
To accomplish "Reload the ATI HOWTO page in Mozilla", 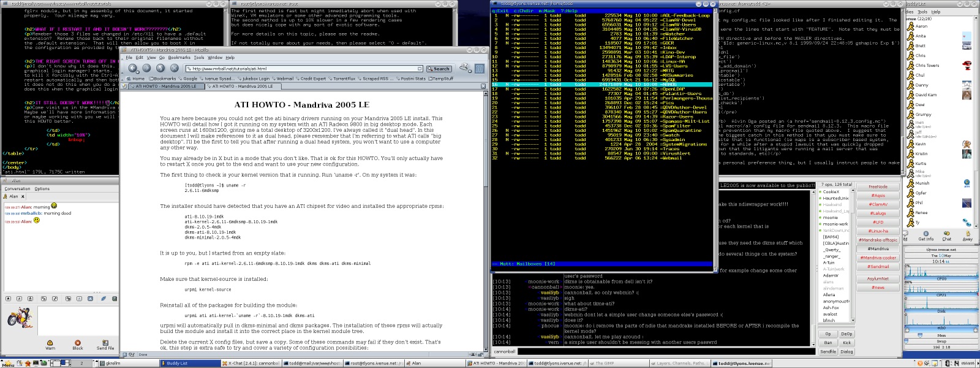I will [160, 68].
